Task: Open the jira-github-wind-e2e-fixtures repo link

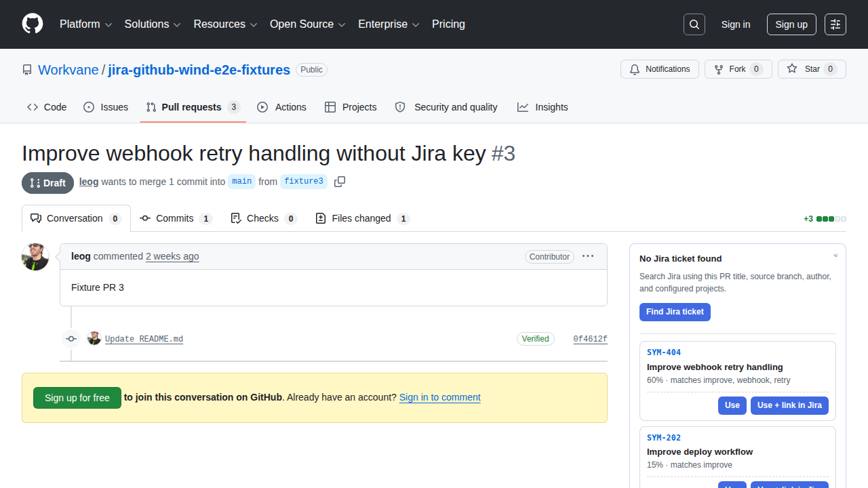Action: click(x=199, y=70)
